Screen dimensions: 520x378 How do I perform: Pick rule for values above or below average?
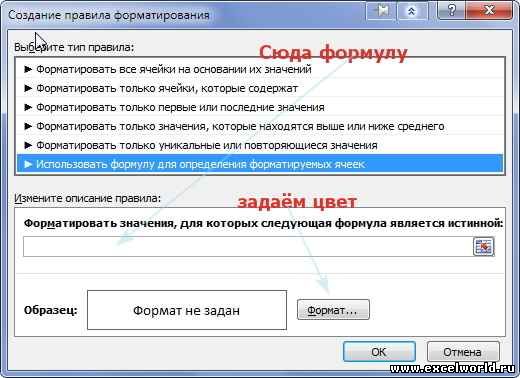coord(260,126)
